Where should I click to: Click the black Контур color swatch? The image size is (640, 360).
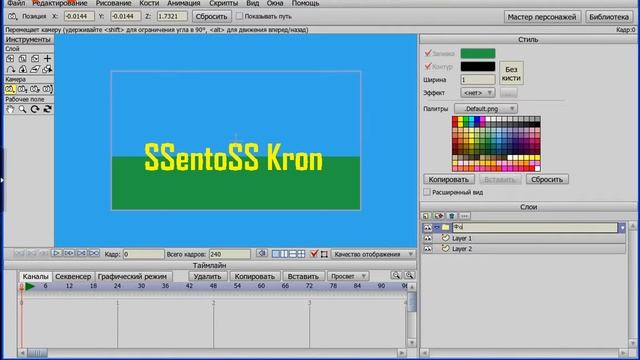pyautogui.click(x=478, y=66)
